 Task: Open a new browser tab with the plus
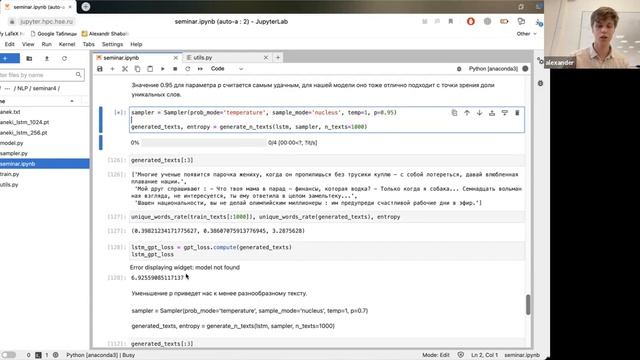86,7
